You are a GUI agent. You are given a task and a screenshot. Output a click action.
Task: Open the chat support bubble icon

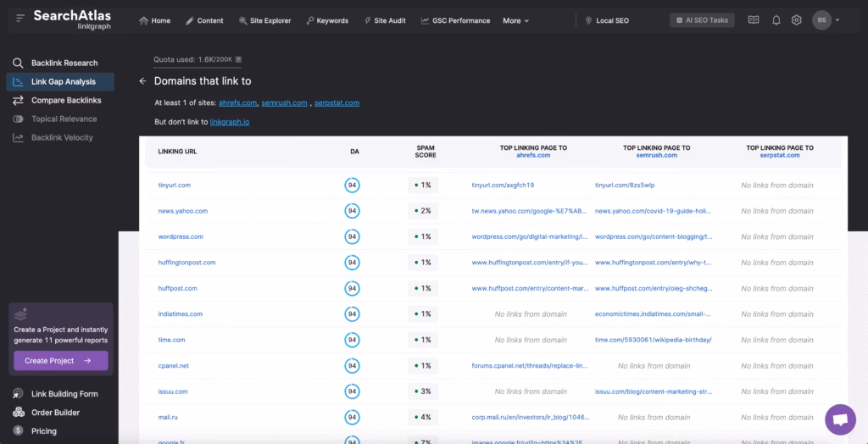pos(840,419)
